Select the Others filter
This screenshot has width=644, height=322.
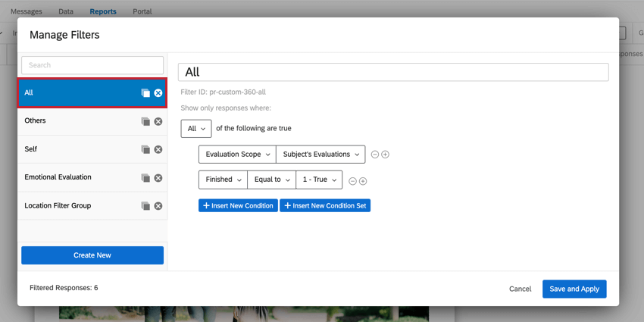pos(92,121)
